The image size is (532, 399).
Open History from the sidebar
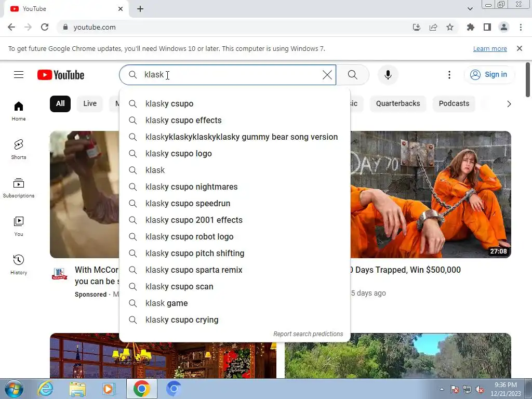click(19, 264)
